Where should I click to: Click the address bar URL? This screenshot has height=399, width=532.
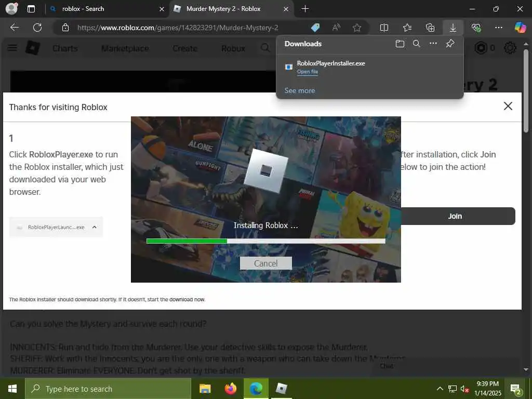178,28
